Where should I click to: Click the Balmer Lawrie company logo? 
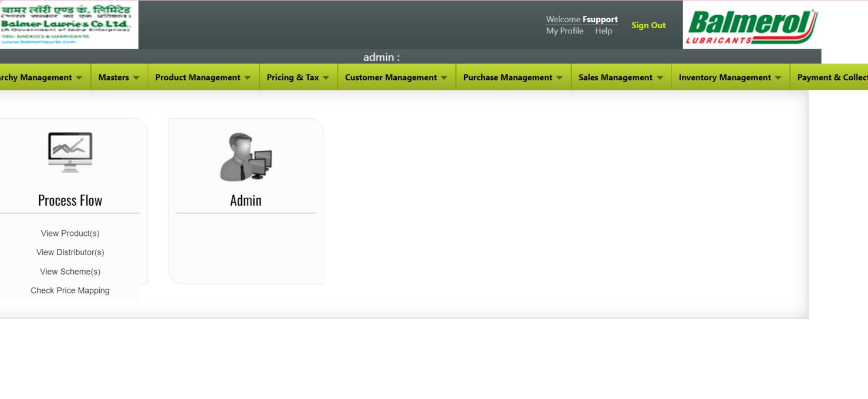coord(69,25)
